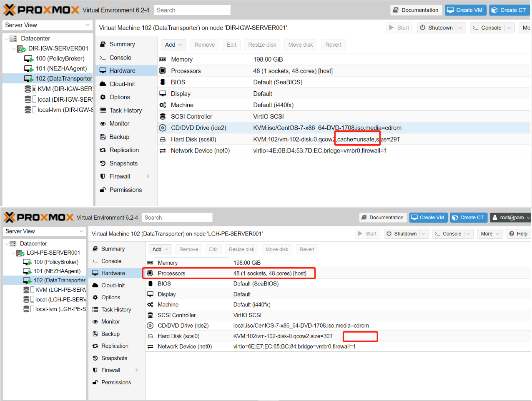The image size is (532, 401).
Task: Click the KVM (DIR-IGW-SER…) storage icon
Action: 28,89
